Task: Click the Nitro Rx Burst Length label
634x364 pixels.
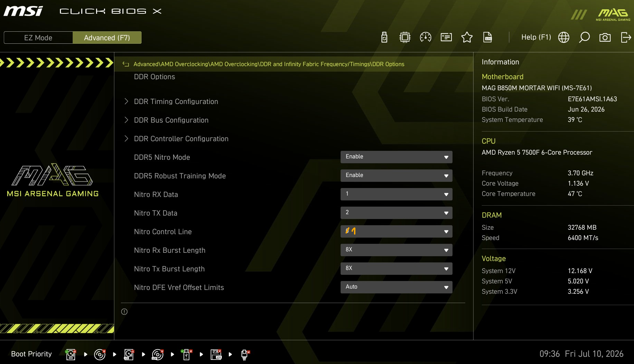Action: tap(170, 250)
